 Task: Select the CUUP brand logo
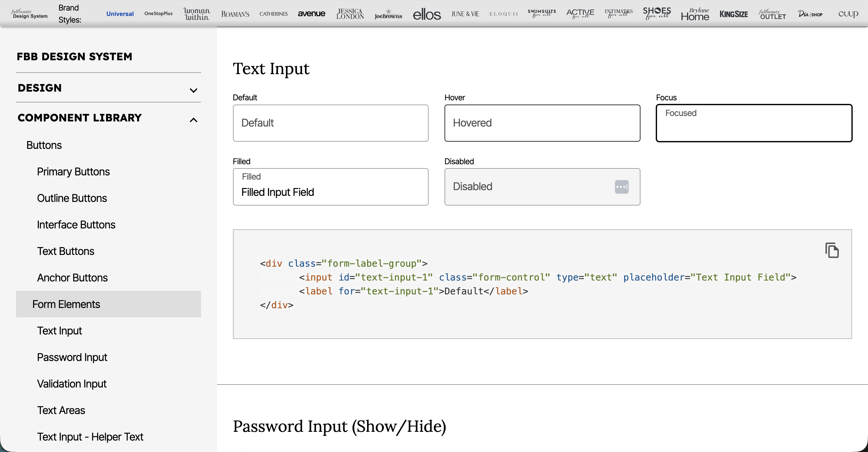point(848,14)
